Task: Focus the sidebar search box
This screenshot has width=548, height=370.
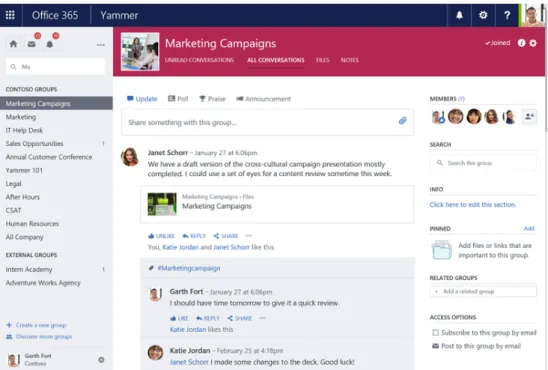Action: pos(56,66)
